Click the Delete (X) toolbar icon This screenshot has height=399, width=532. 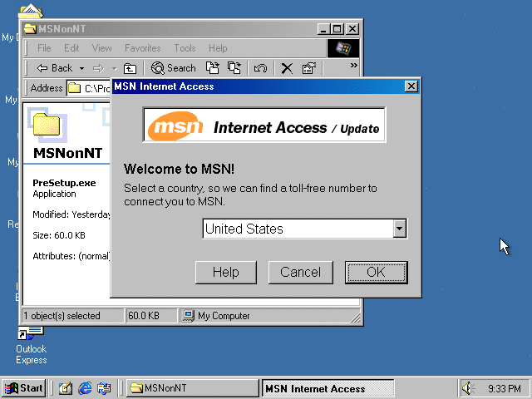(x=287, y=68)
